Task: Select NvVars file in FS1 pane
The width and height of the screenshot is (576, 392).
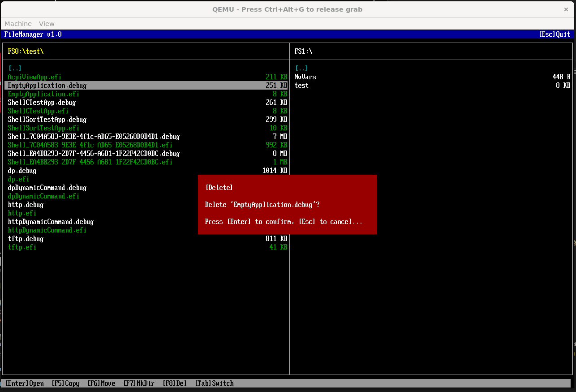Action: 305,77
